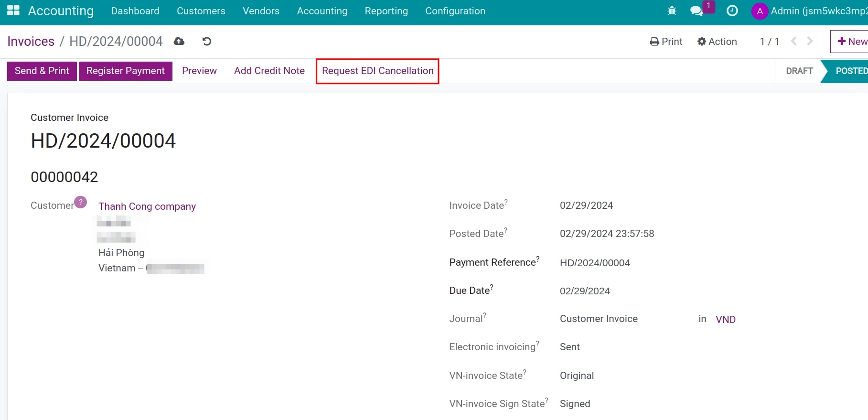The width and height of the screenshot is (868, 420).
Task: Click the Accounting app title
Action: (x=61, y=11)
